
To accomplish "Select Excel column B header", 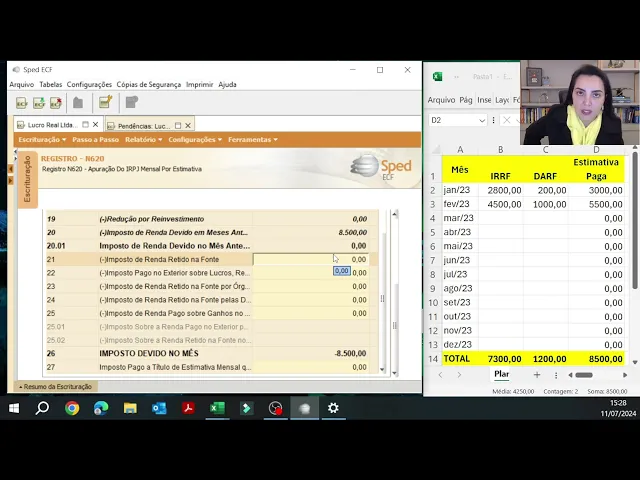I will coord(500,150).
